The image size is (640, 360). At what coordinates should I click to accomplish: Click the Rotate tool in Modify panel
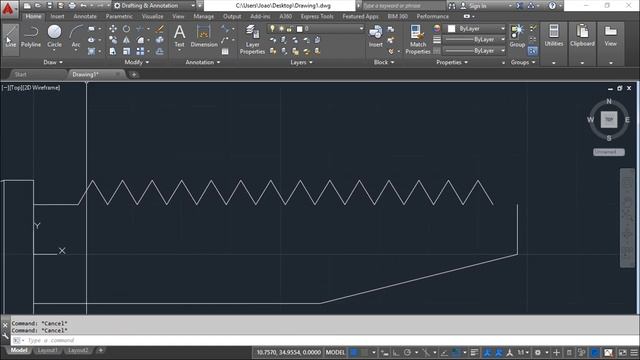tap(127, 29)
